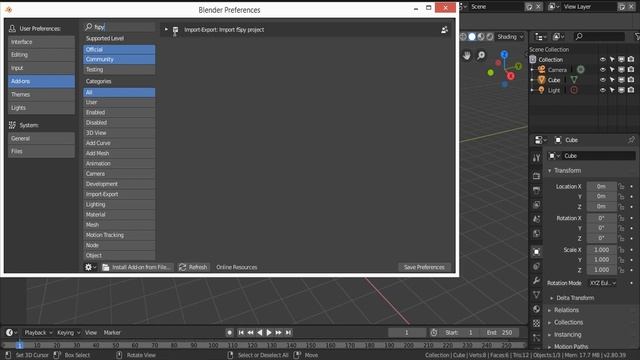640x360 pixels.
Task: Expand the Import fSpy project add-on details
Action: pyautogui.click(x=166, y=29)
